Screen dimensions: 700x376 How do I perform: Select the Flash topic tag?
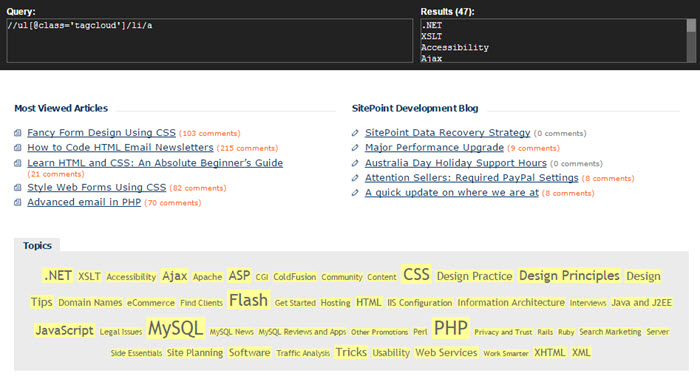(248, 300)
